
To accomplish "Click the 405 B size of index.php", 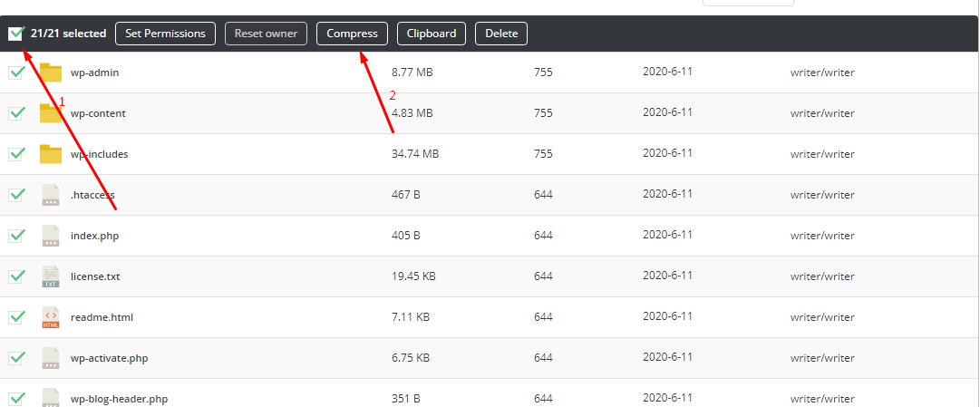I will (405, 236).
